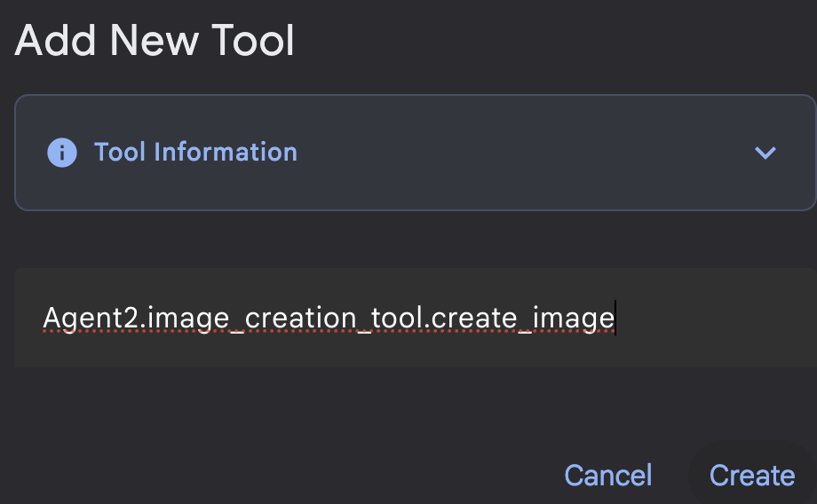Click the word Tool in the dialog title
Viewport: 817px width, 504px height.
point(258,41)
